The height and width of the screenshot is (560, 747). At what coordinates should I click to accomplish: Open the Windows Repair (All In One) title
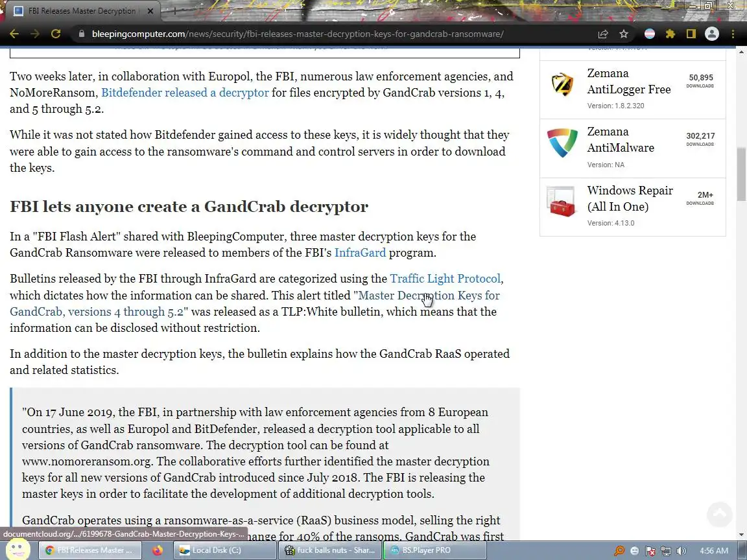630,198
